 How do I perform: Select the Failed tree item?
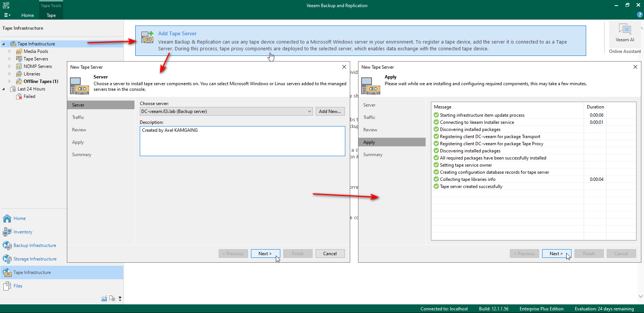click(29, 96)
